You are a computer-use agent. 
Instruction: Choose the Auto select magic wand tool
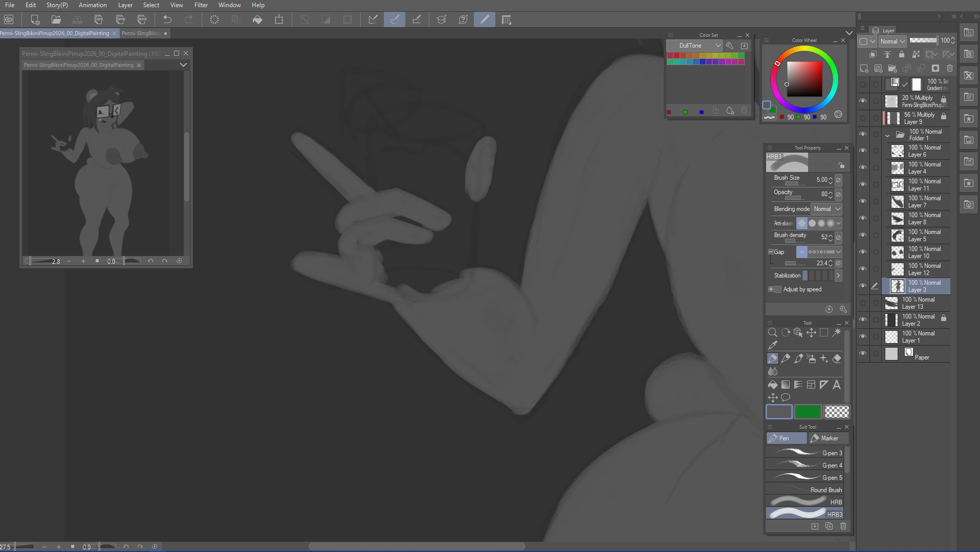point(837,332)
